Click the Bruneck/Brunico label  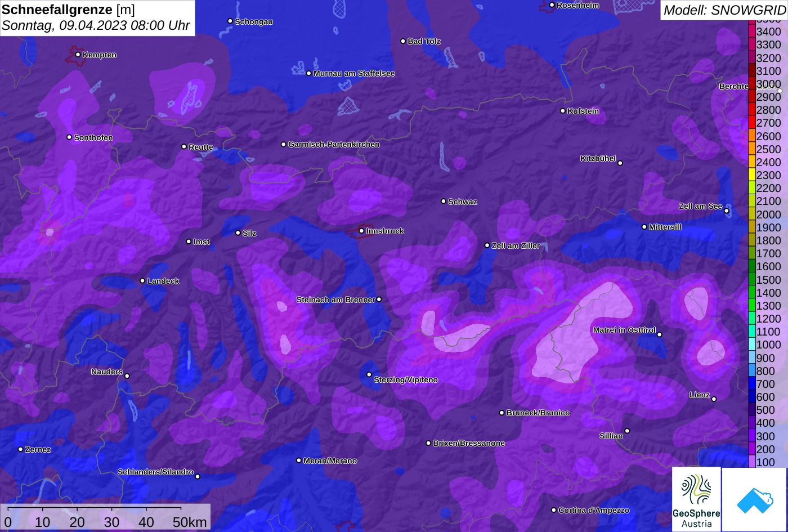pyautogui.click(x=538, y=413)
